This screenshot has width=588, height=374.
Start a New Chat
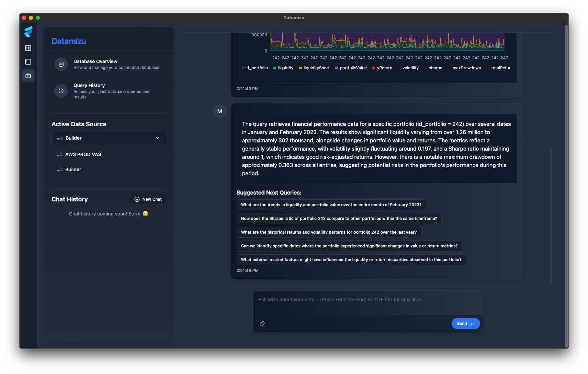click(148, 199)
